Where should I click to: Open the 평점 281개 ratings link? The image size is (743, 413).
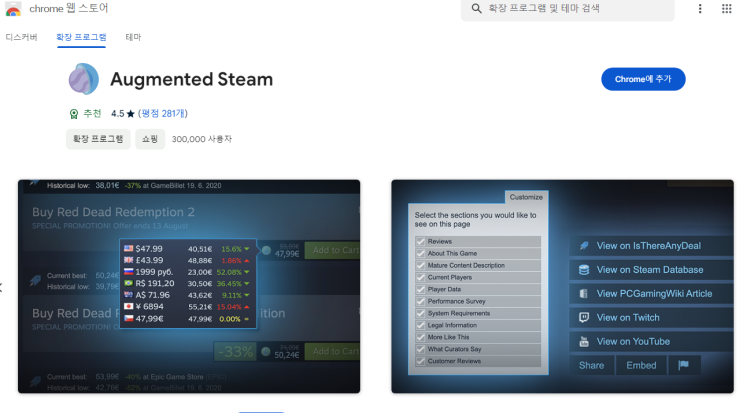[x=163, y=114]
